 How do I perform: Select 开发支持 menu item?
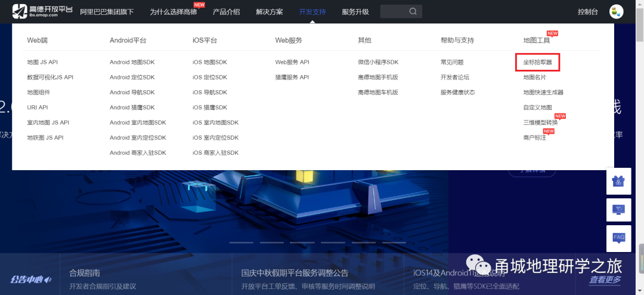click(312, 12)
